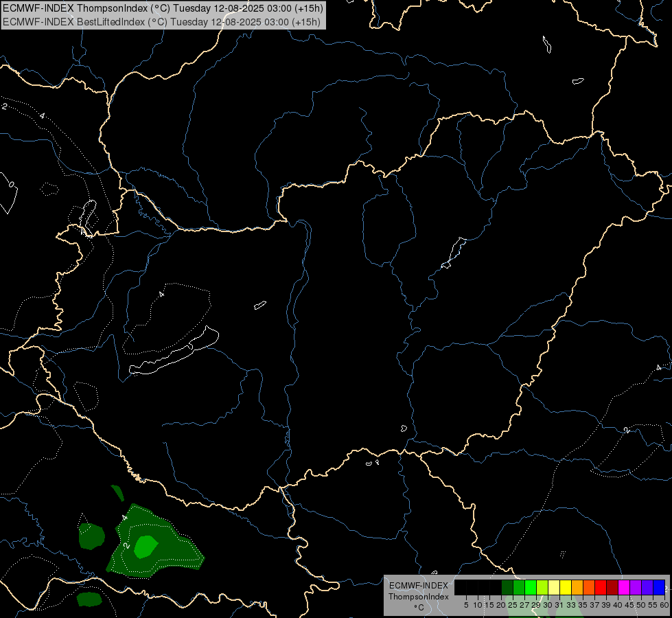
Task: Click the magenta 40-45 legend swatch
Action: (x=624, y=587)
